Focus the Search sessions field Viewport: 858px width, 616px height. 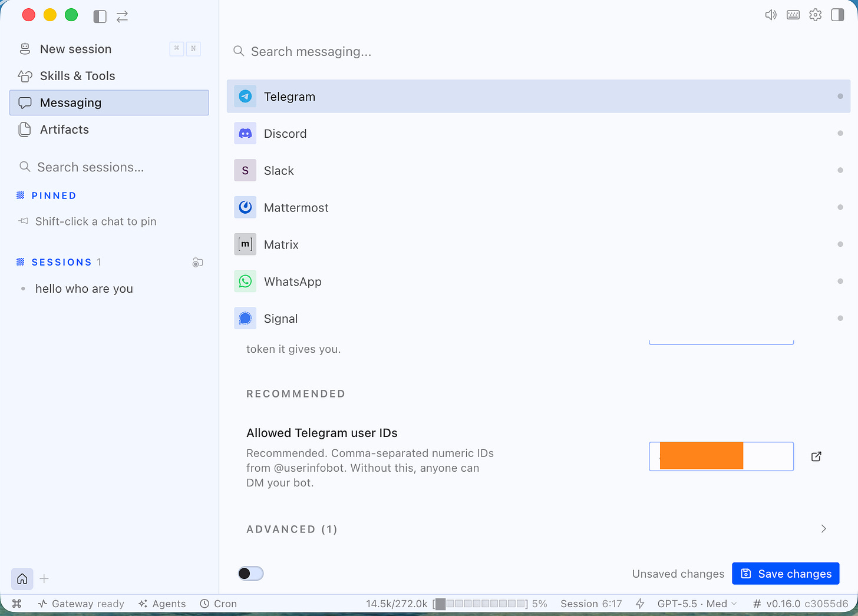pos(110,167)
